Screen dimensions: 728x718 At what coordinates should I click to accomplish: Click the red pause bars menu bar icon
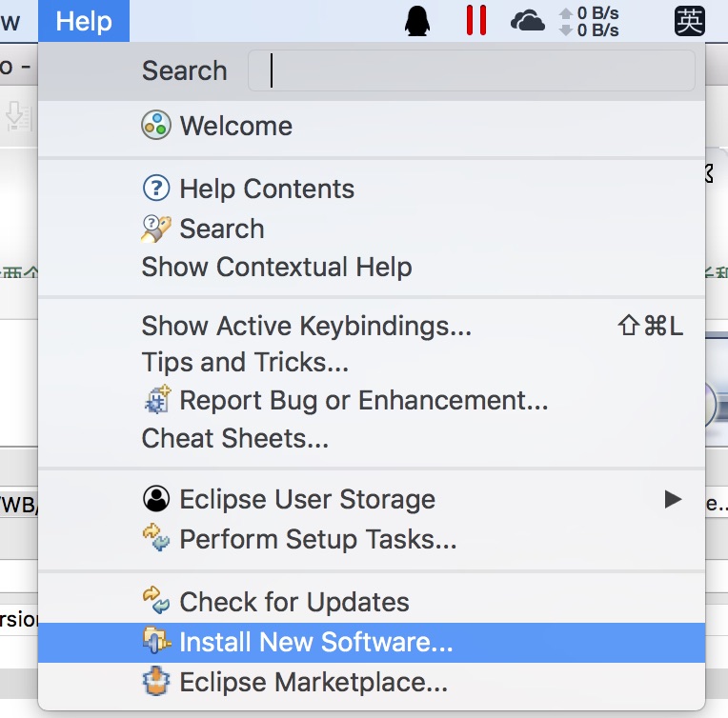click(x=476, y=20)
